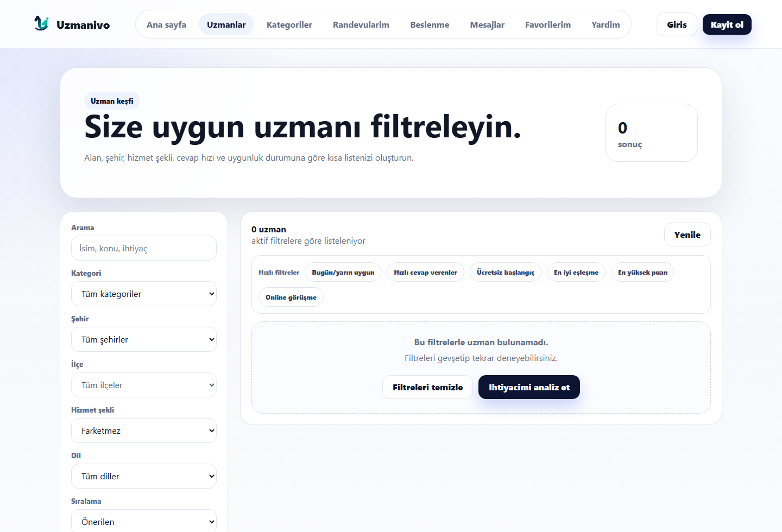The width and height of the screenshot is (782, 532).
Task: Click 'Bu filtrelerle uzman bulunamadı.' message
Action: [481, 342]
